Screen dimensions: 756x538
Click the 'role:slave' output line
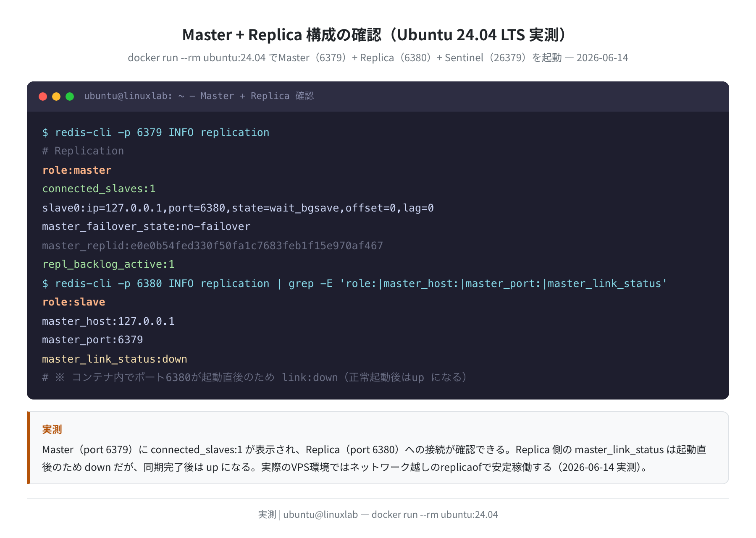(73, 302)
